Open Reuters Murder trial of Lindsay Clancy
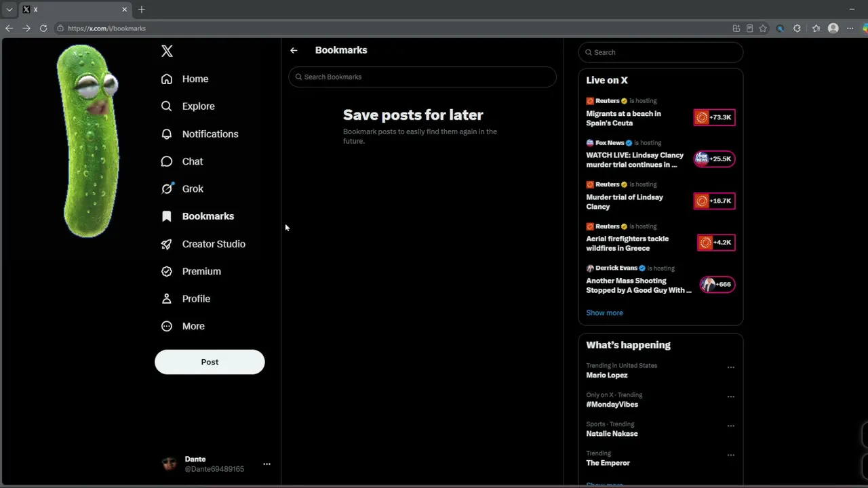Image resolution: width=868 pixels, height=488 pixels. (x=625, y=202)
